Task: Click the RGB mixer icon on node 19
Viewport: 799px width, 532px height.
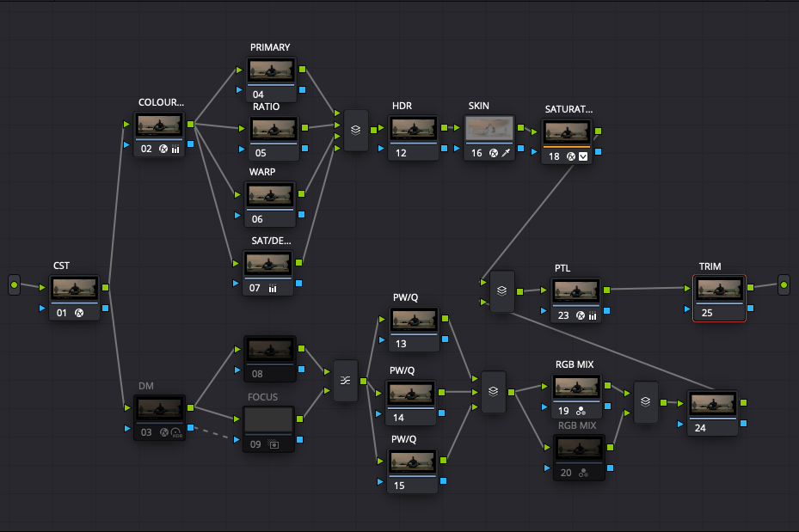Action: point(582,410)
